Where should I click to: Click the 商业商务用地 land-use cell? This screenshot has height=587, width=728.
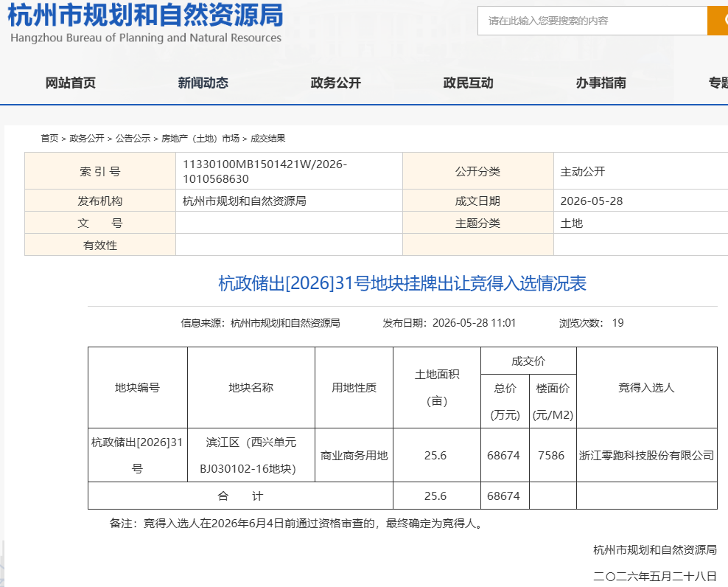coord(354,455)
